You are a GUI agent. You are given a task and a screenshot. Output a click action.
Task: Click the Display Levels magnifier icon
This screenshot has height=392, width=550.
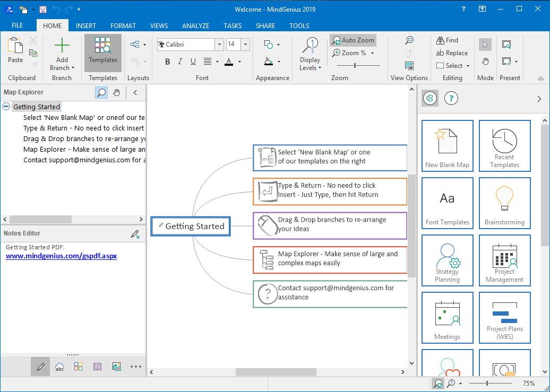(x=310, y=46)
